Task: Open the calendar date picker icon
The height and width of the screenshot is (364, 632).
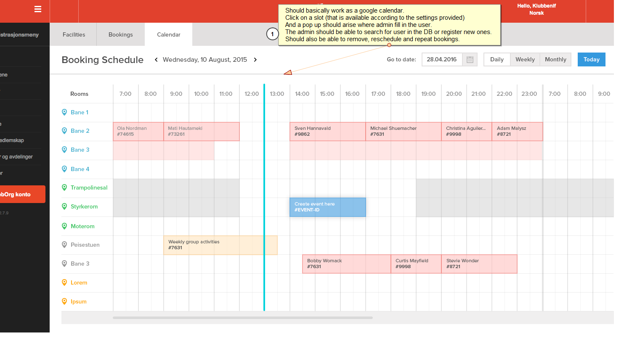Action: point(470,60)
